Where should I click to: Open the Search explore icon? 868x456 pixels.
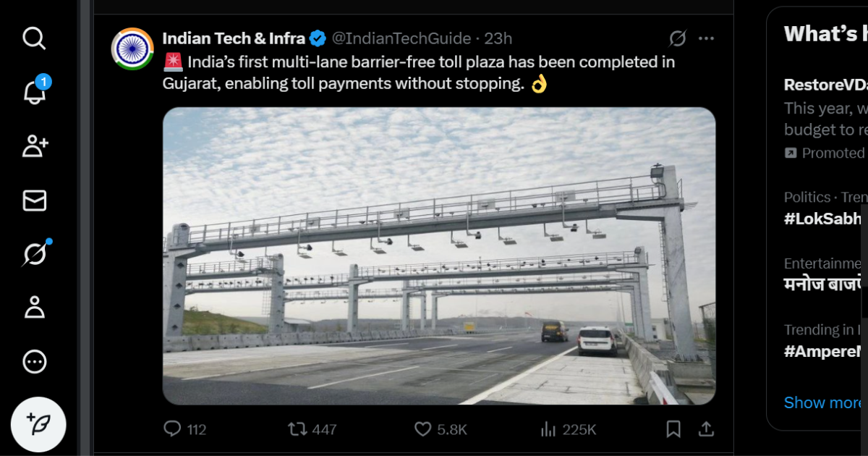click(x=34, y=38)
